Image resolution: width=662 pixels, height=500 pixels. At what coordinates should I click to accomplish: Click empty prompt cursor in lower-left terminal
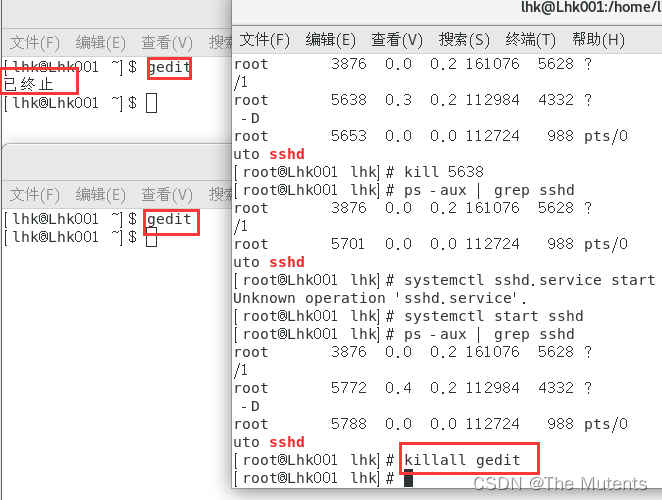point(152,237)
